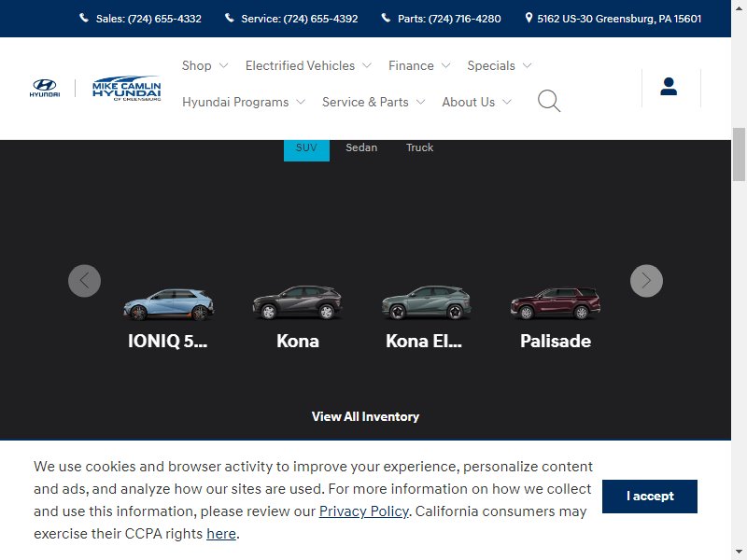
Task: Select the blue IONIQ 5 vehicle image
Action: 169,305
